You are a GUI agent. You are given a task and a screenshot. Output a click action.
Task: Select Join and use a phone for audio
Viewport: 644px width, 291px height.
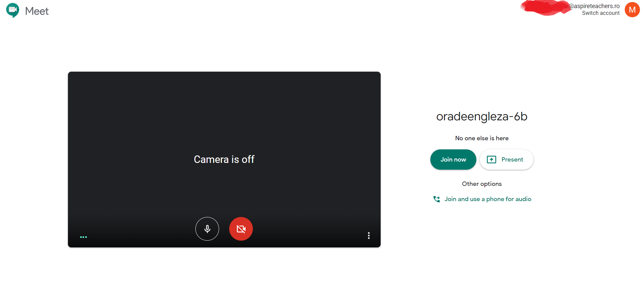pos(482,199)
